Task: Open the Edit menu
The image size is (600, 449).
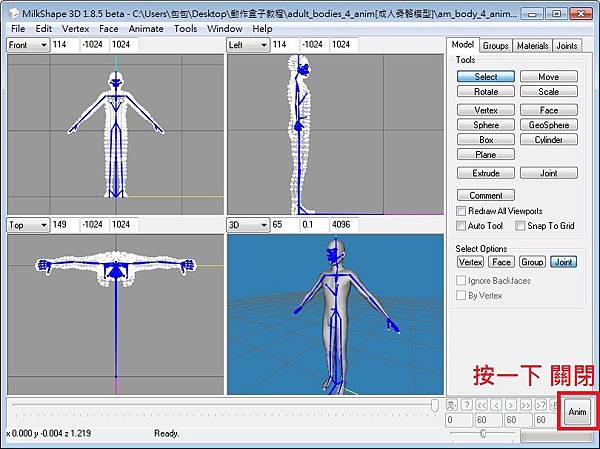Action: pyautogui.click(x=44, y=29)
